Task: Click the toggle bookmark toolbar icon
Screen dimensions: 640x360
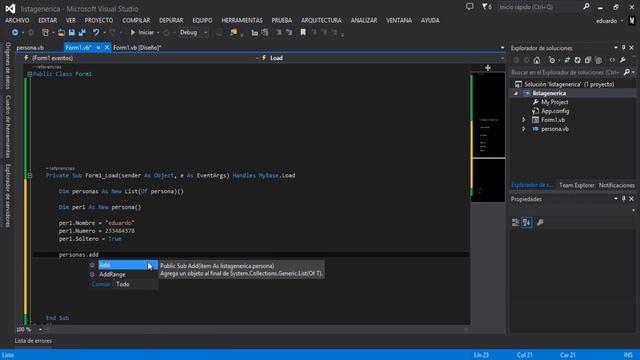Action: pos(303,32)
